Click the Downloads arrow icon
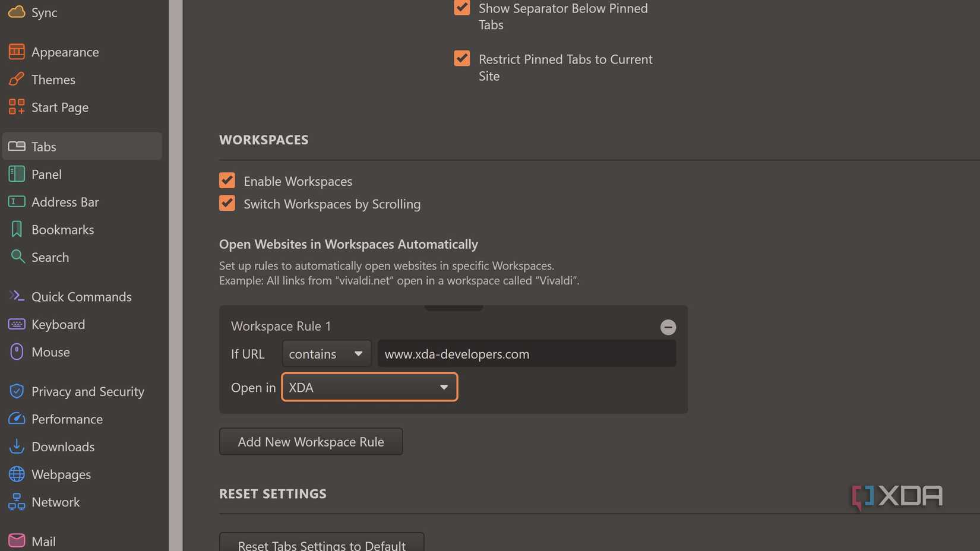 click(17, 446)
